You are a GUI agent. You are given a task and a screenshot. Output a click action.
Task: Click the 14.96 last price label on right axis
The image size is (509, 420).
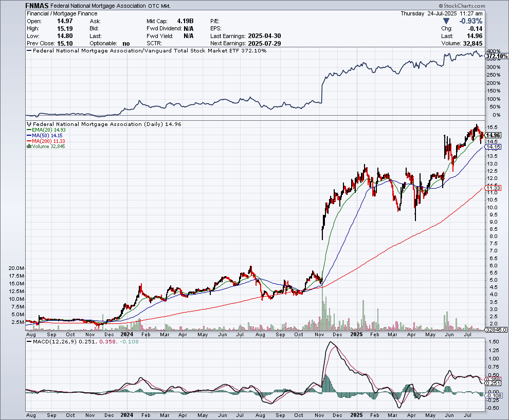click(x=493, y=136)
